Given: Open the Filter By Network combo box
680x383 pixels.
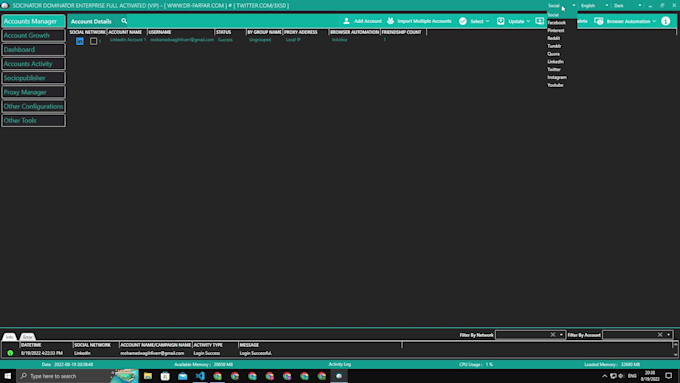Looking at the screenshot, I should [530, 334].
